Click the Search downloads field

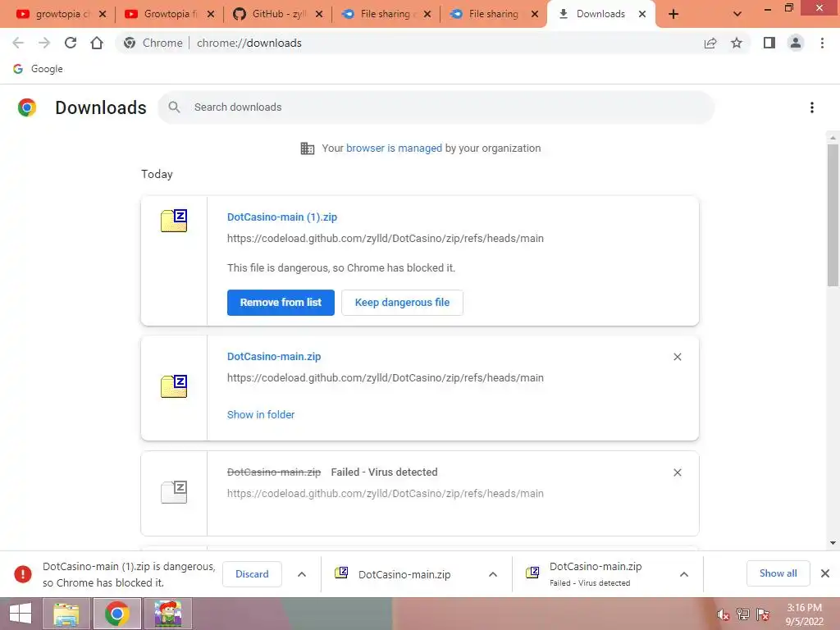(436, 107)
